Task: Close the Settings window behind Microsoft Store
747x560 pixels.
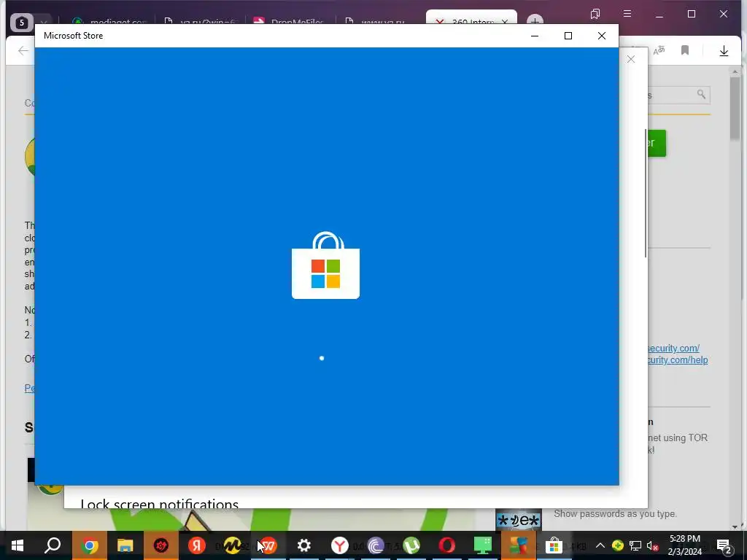Action: (x=631, y=59)
